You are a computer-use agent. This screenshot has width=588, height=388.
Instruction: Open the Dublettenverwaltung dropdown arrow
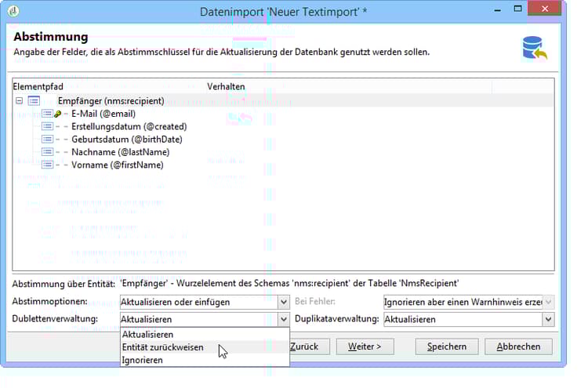[x=284, y=319]
